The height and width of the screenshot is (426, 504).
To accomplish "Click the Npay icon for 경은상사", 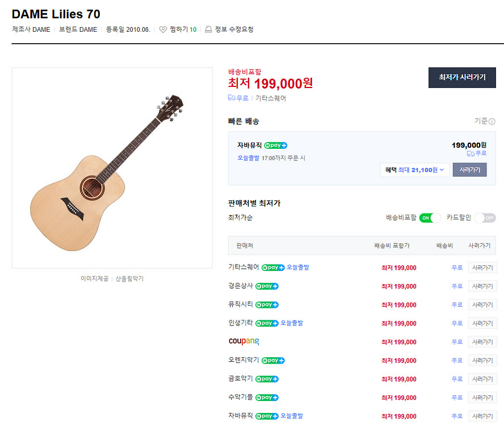I will point(267,286).
